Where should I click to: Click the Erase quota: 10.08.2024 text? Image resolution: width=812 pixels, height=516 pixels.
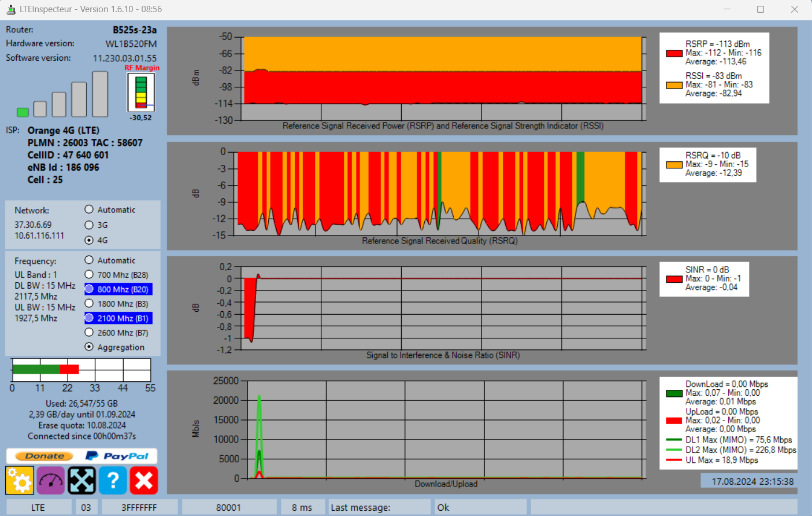(81, 426)
